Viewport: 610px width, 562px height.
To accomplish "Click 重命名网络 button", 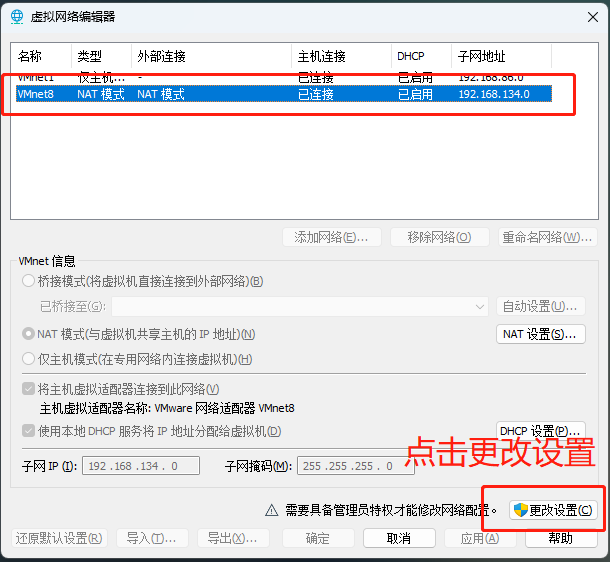I will pyautogui.click(x=548, y=237).
